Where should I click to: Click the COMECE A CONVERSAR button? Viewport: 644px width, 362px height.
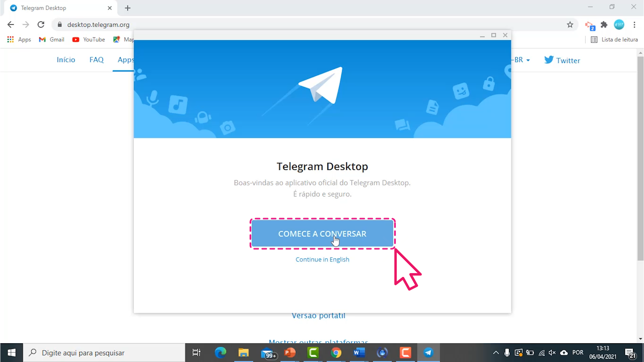pyautogui.click(x=322, y=234)
